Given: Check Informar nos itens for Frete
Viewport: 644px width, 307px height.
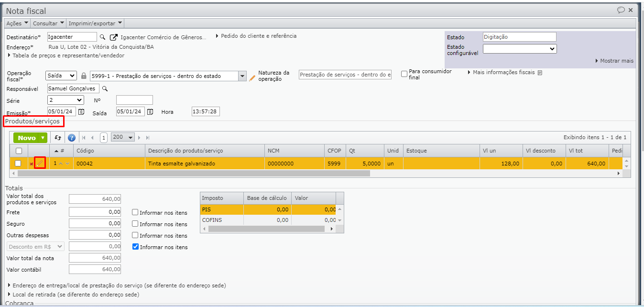Looking at the screenshot, I should (135, 212).
